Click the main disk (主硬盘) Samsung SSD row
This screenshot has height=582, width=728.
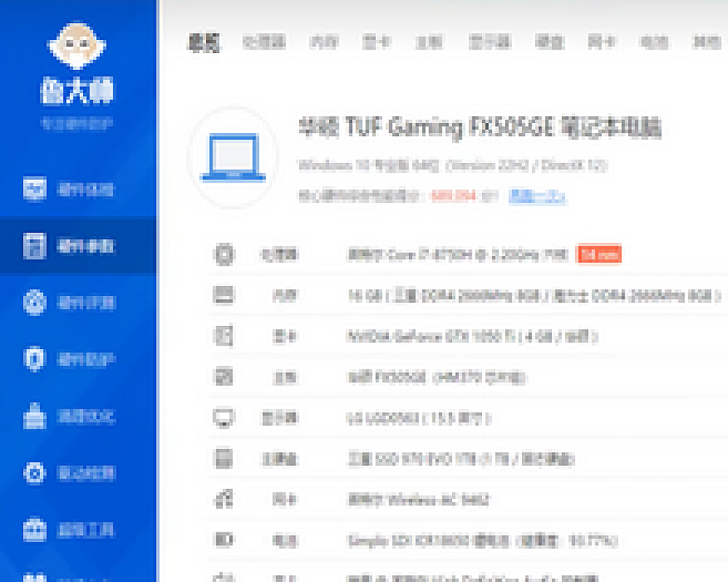click(x=460, y=459)
